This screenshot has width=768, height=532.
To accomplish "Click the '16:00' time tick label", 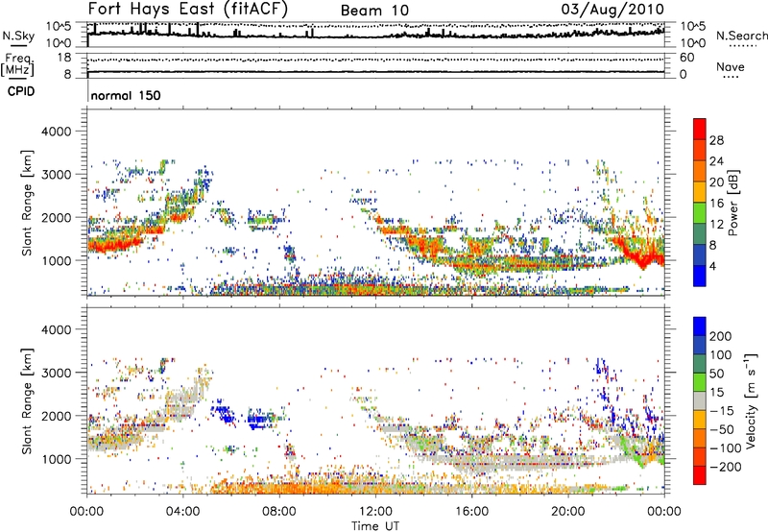I will coord(471,512).
